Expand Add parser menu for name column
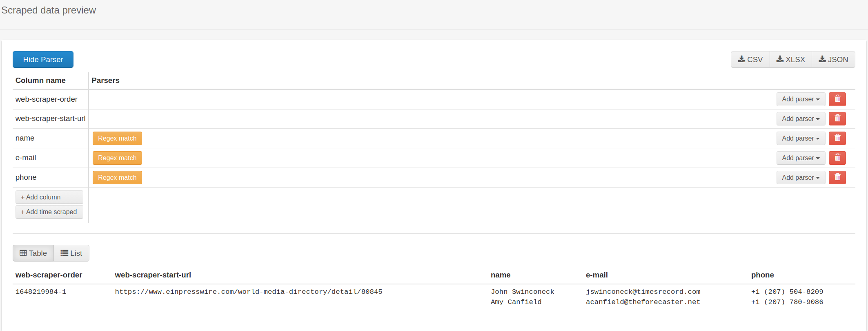The height and width of the screenshot is (331, 868). (x=800, y=139)
